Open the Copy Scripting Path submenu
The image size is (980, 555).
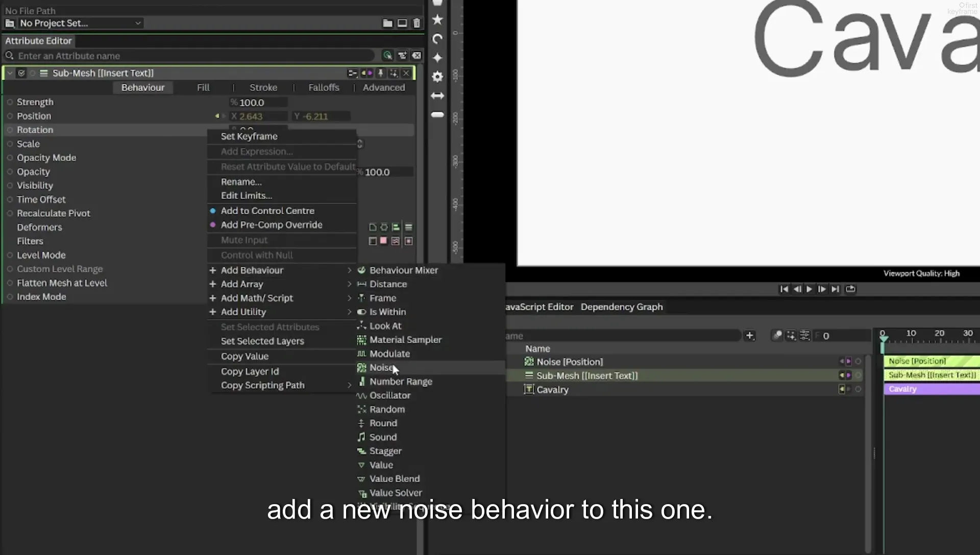[281, 385]
